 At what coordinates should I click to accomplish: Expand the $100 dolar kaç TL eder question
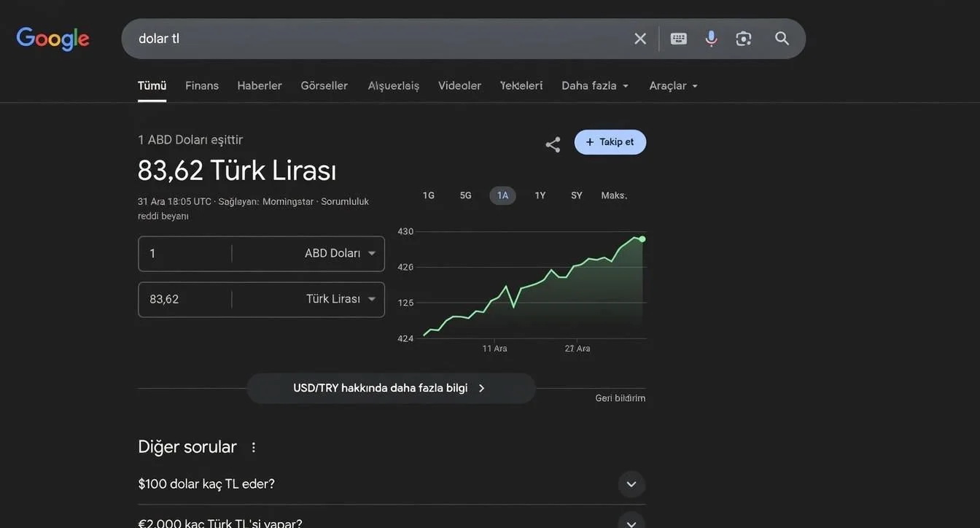coord(392,484)
